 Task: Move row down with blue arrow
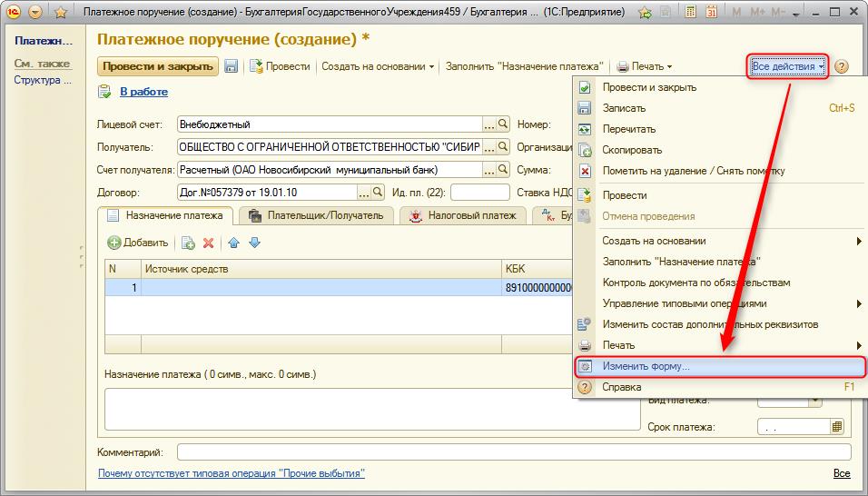254,243
